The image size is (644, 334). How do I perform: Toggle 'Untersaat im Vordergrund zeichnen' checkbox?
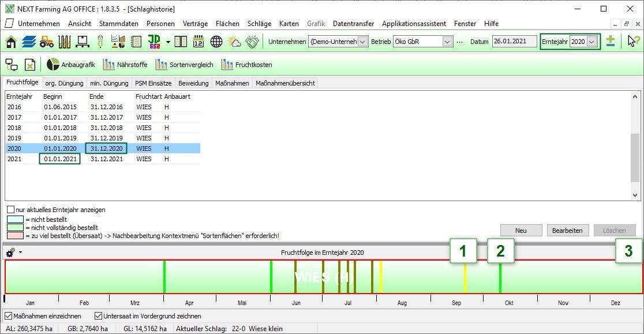99,316
